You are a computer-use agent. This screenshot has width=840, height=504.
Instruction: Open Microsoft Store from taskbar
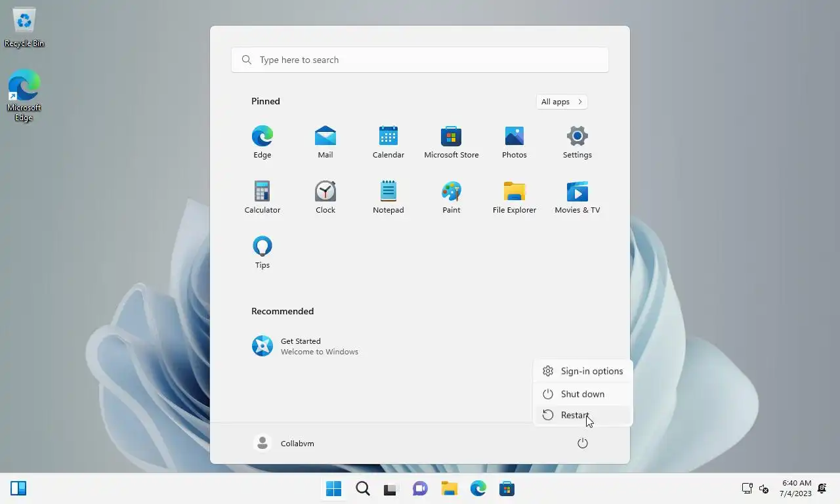point(507,489)
